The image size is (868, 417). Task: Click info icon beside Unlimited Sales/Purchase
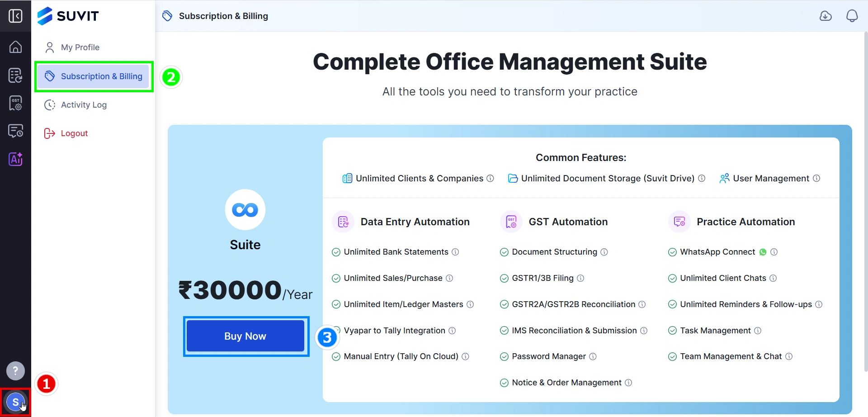449,278
